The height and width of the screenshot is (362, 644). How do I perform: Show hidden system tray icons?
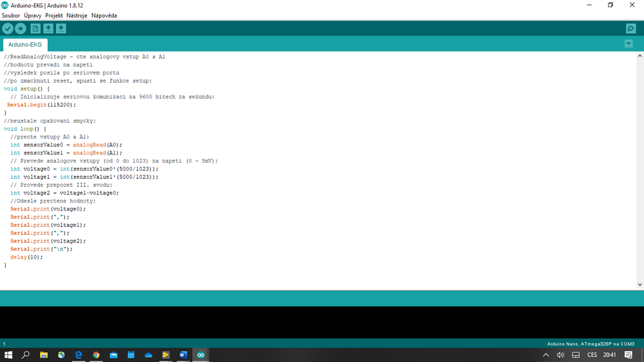pyautogui.click(x=546, y=355)
